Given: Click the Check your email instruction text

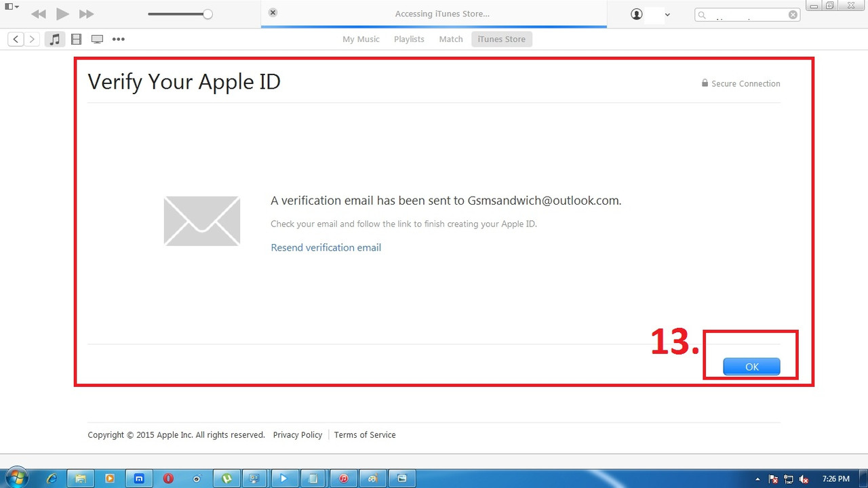Looking at the screenshot, I should pos(403,224).
